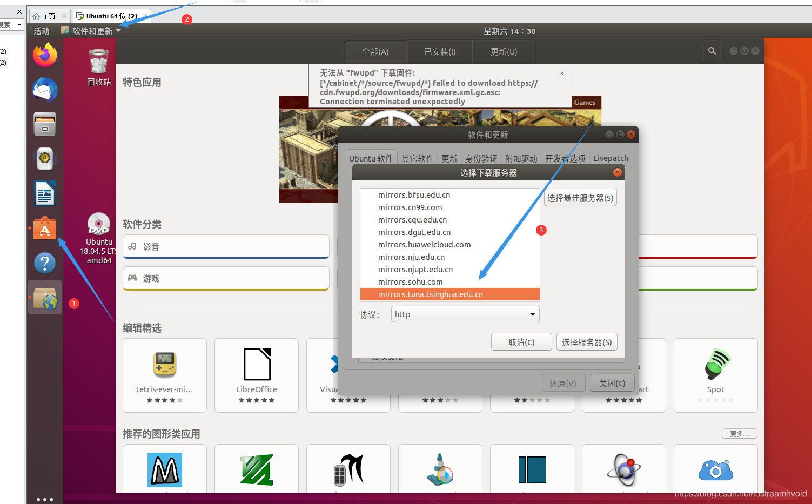This screenshot has width=812, height=504.
Task: Open Firefox from the dock
Action: point(45,55)
